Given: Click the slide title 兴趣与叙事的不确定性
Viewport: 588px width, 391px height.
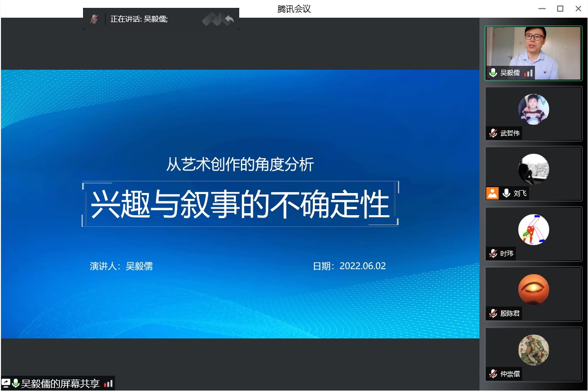Looking at the screenshot, I should click(240, 204).
